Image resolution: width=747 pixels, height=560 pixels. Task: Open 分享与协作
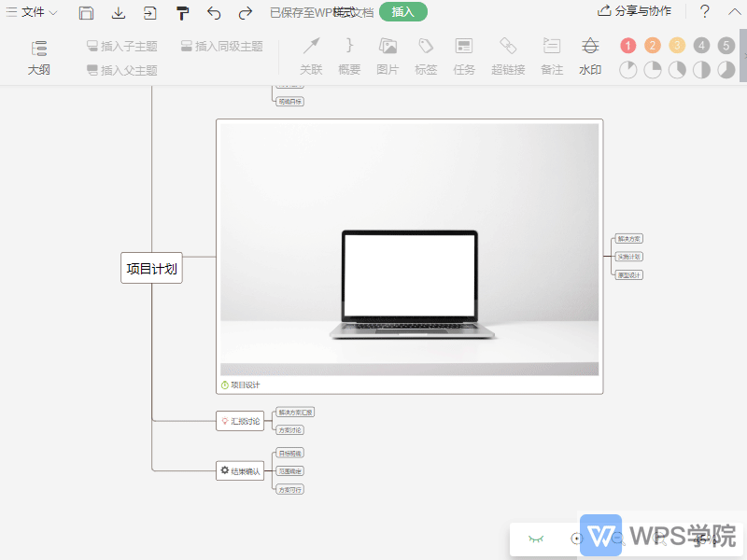(634, 11)
